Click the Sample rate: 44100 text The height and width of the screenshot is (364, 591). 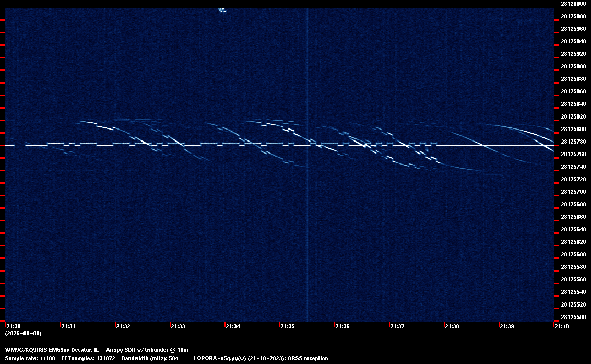(30, 358)
